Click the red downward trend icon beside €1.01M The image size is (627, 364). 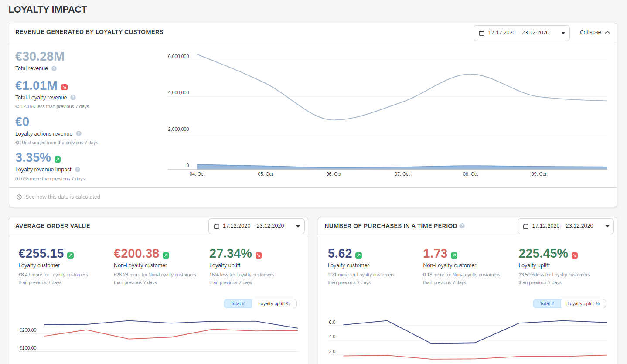tap(65, 87)
